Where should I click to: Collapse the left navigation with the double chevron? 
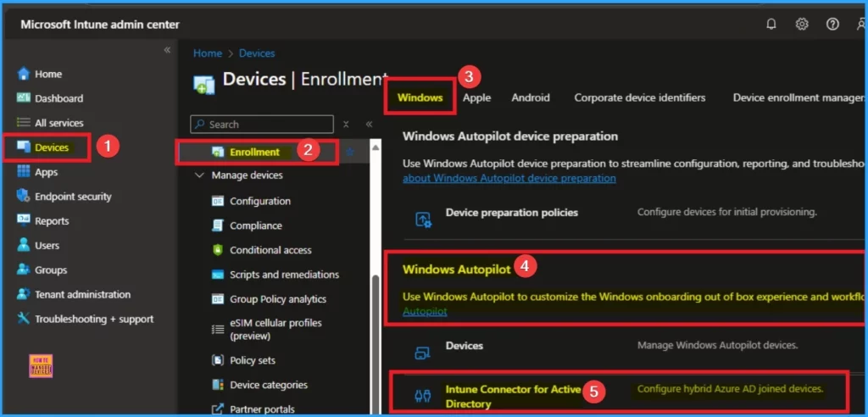point(167,50)
